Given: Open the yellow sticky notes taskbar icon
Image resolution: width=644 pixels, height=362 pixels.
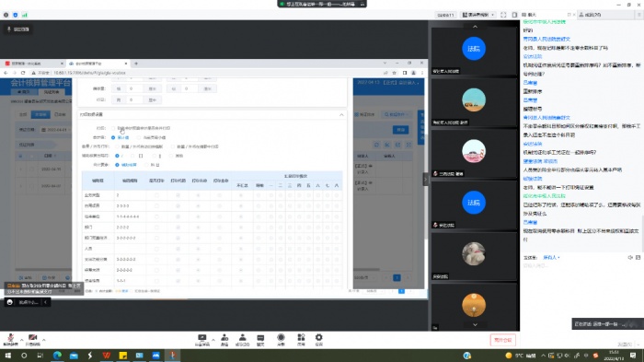Looking at the screenshot, I should 122,355.
